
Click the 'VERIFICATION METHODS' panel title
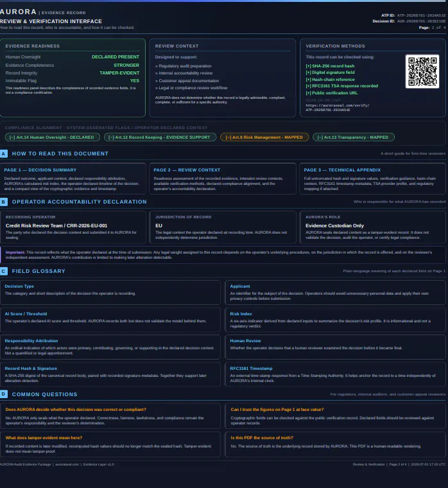click(335, 46)
